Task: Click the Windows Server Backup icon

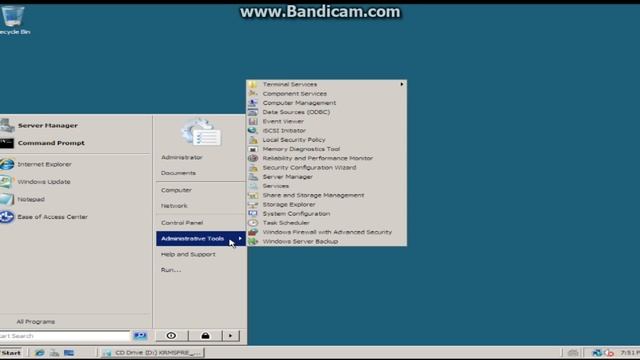Action: click(253, 241)
